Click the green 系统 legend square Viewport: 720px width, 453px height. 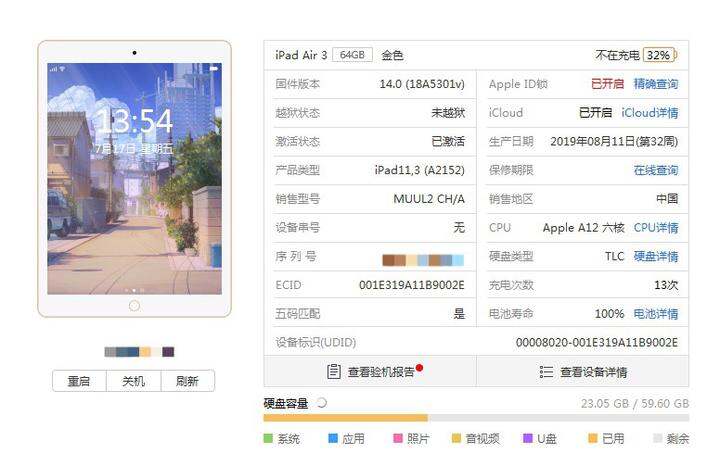pos(268,438)
